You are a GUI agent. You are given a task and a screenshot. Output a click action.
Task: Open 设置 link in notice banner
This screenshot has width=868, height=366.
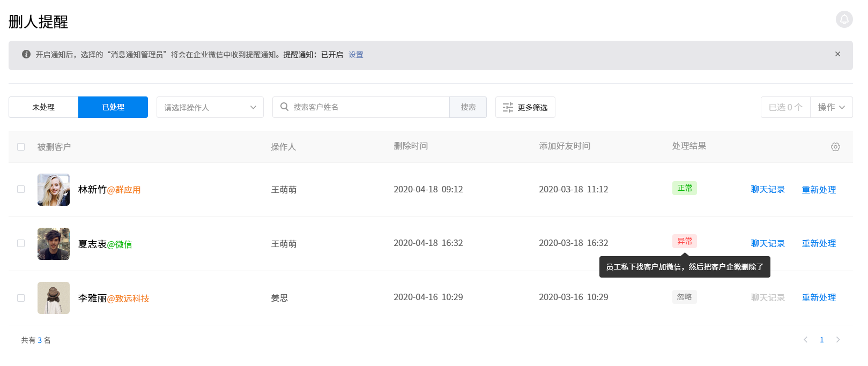coord(355,55)
